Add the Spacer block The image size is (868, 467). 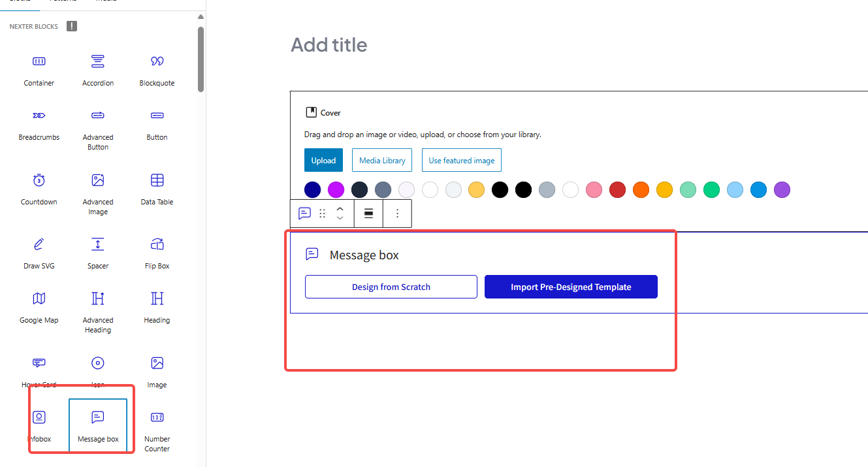point(98,252)
